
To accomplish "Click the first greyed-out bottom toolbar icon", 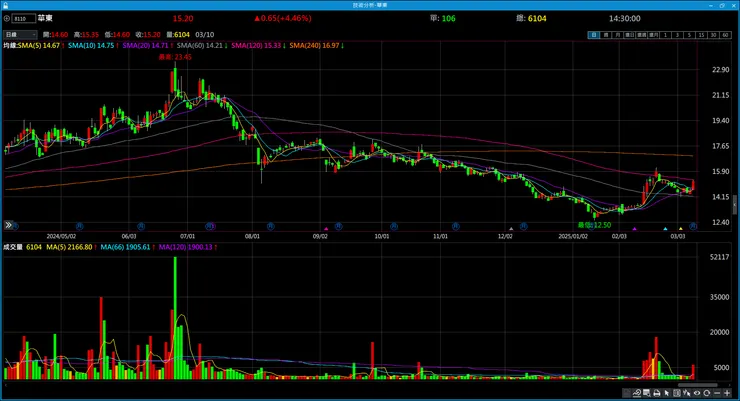I will pyautogui.click(x=627, y=393).
